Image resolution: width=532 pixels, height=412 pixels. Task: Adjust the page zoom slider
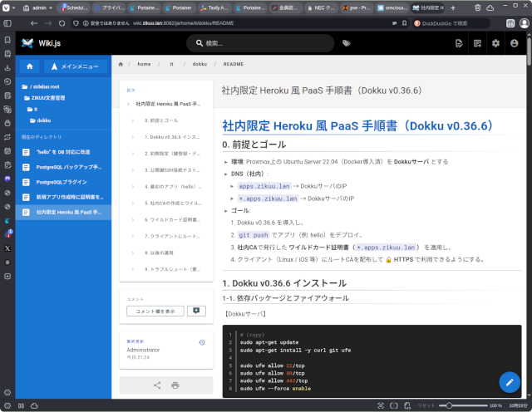(x=463, y=405)
